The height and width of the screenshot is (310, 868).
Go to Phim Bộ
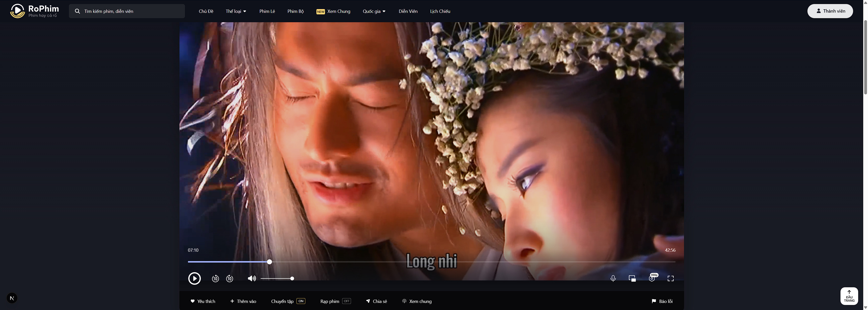[x=295, y=11]
